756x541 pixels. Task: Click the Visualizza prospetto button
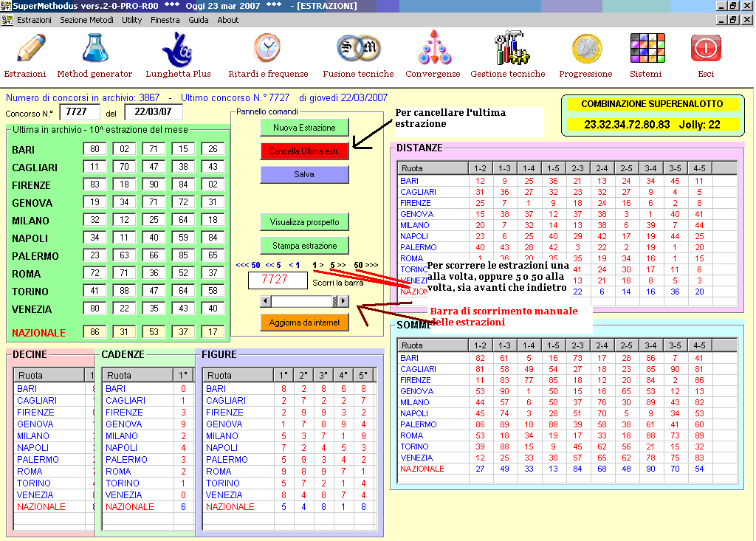pos(304,222)
